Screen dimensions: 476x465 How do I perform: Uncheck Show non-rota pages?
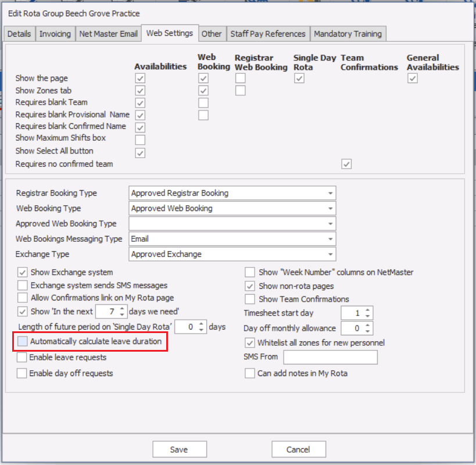coord(250,286)
